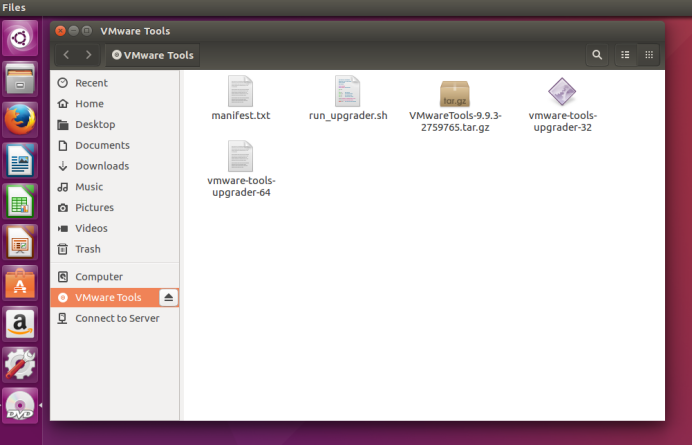Click the Files label in top panel

coord(14,8)
